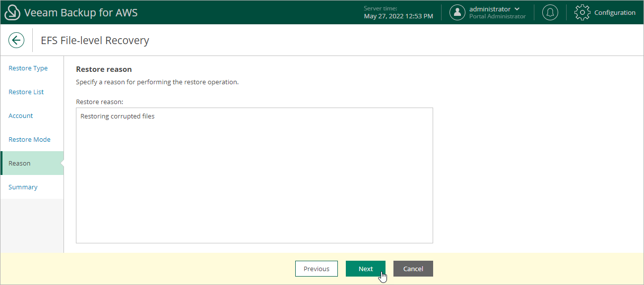This screenshot has width=644, height=285.
Task: Go to the Summary step
Action: tap(23, 187)
